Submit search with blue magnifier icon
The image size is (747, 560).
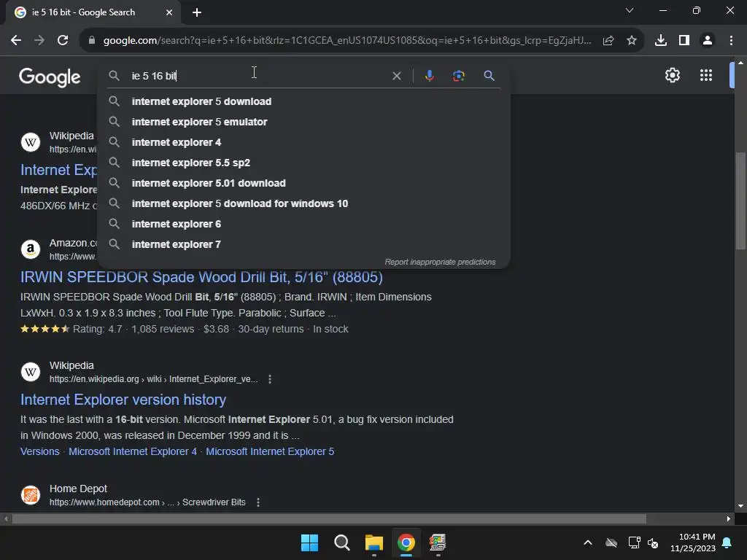point(489,76)
